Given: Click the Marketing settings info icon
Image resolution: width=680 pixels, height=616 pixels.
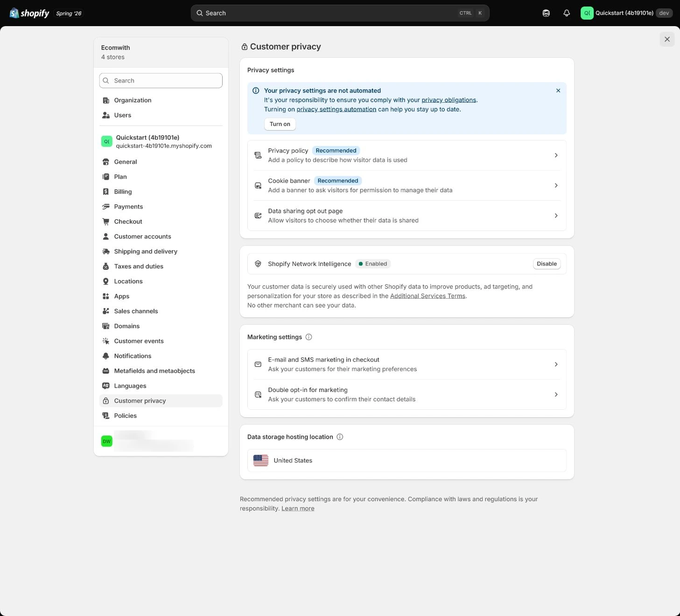Looking at the screenshot, I should click(x=308, y=337).
